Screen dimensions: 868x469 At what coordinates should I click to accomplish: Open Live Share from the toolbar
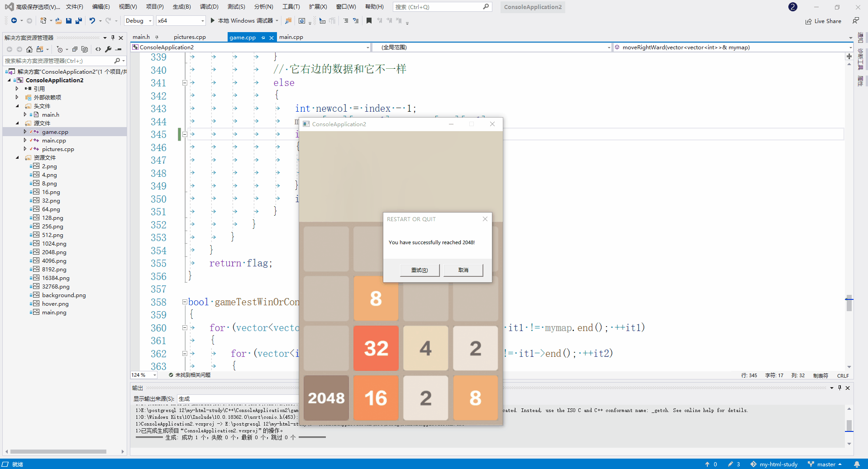(x=824, y=21)
